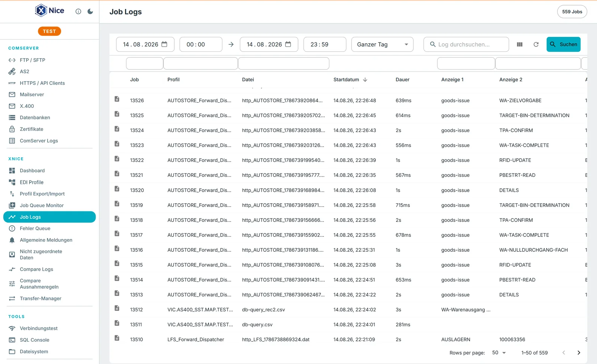
Task: Open ComServer Logs
Action: [49, 141]
